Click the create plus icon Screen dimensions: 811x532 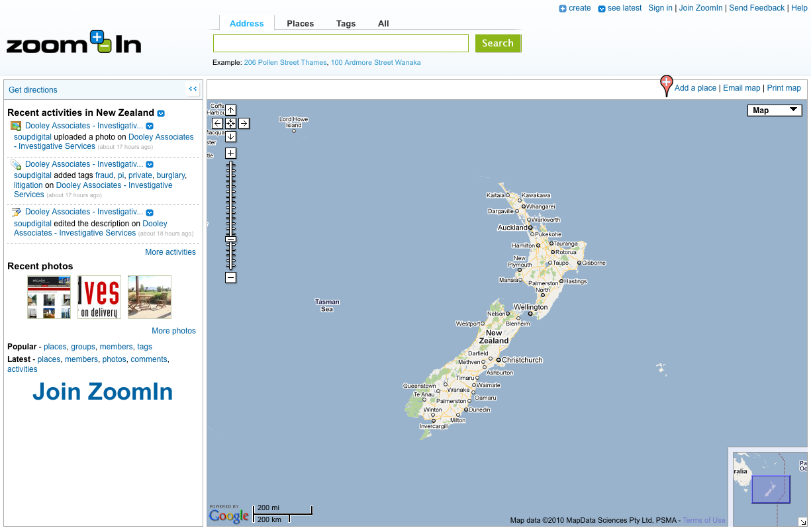563,9
